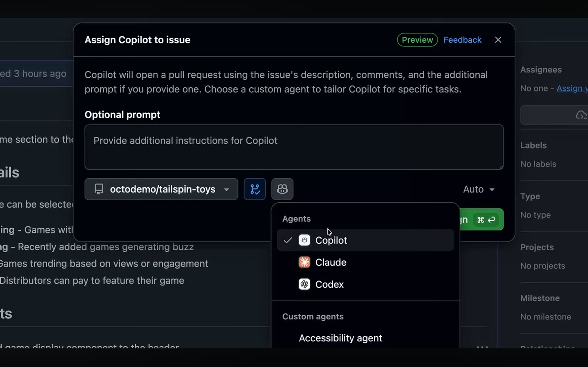Click the Feedback link
588x367 pixels.
coord(462,39)
